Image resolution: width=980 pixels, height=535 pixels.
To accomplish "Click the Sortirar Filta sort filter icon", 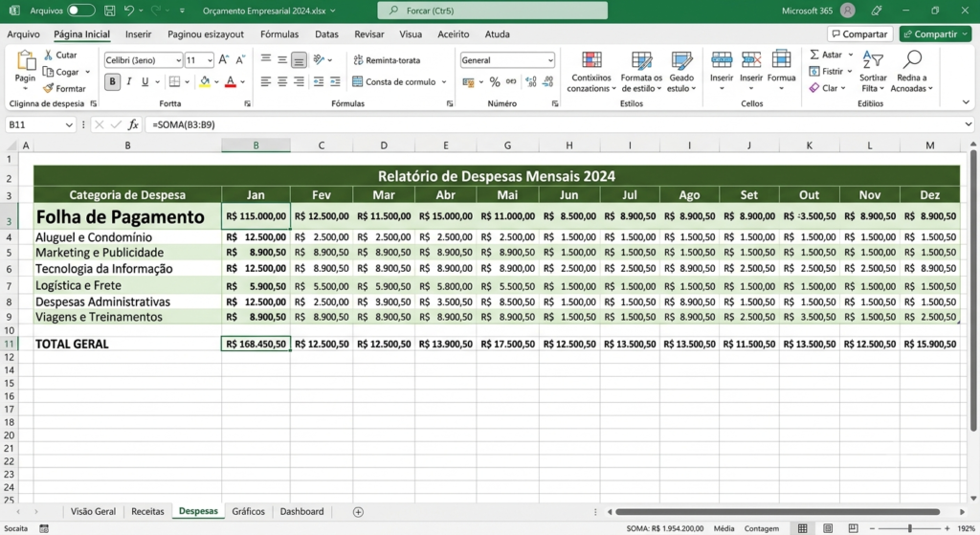I will pyautogui.click(x=873, y=60).
